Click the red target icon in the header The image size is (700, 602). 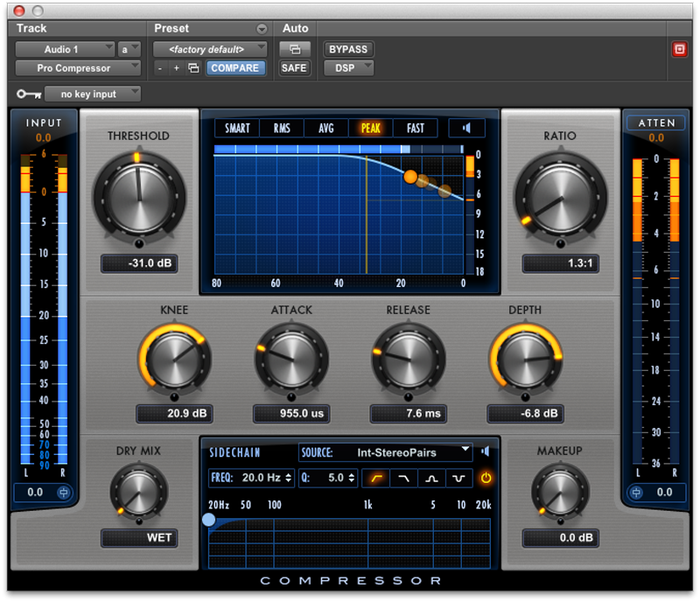[680, 49]
